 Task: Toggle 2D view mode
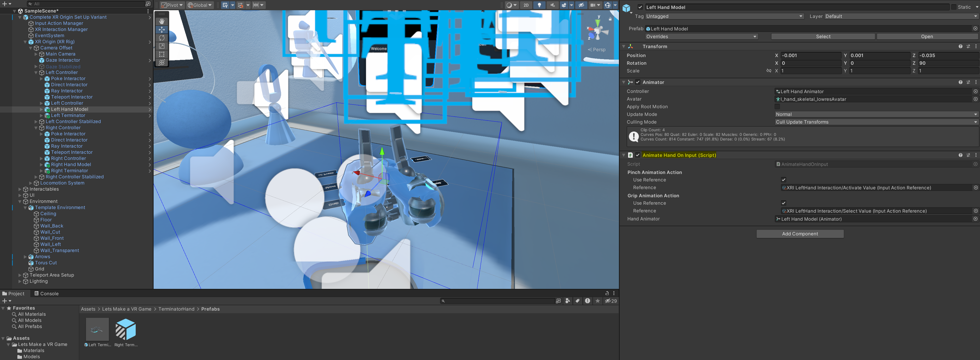pyautogui.click(x=526, y=5)
